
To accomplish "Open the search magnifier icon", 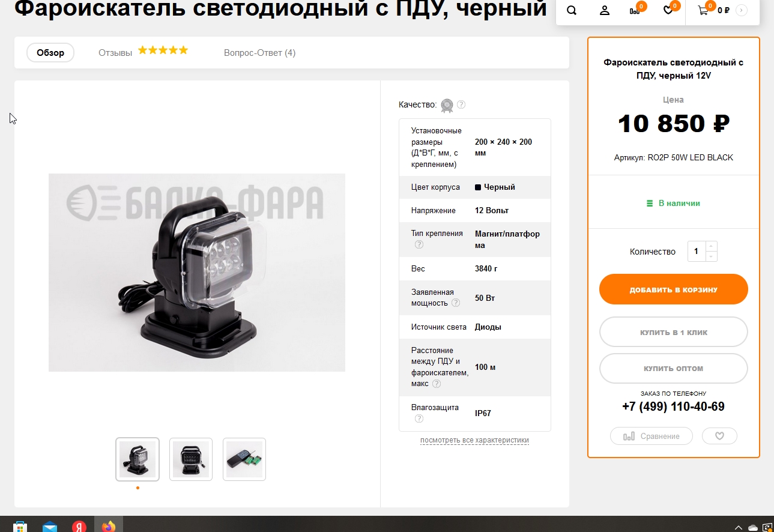I will point(572,10).
